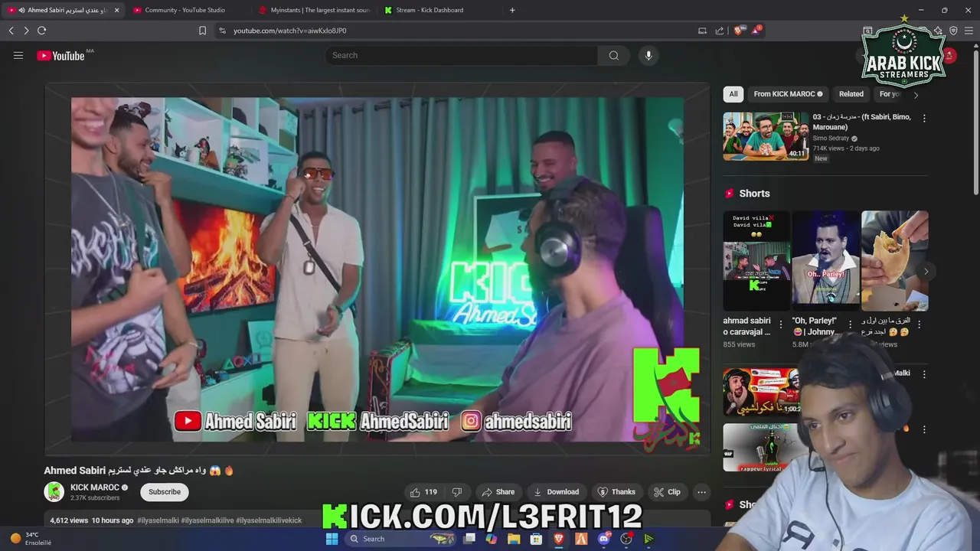
Task: Open File Explorer from the taskbar
Action: [514, 539]
